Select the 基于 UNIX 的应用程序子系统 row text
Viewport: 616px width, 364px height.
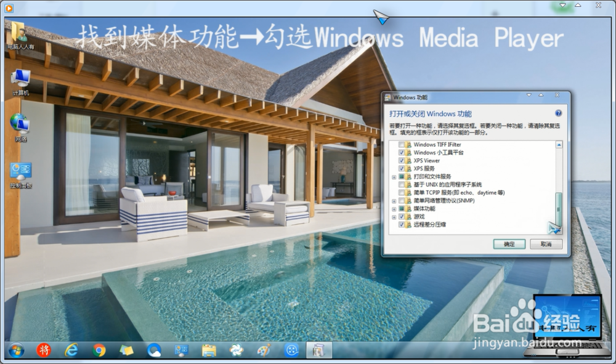pyautogui.click(x=447, y=185)
